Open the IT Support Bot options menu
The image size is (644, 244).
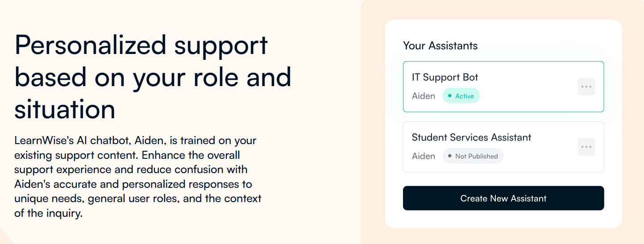click(x=586, y=87)
